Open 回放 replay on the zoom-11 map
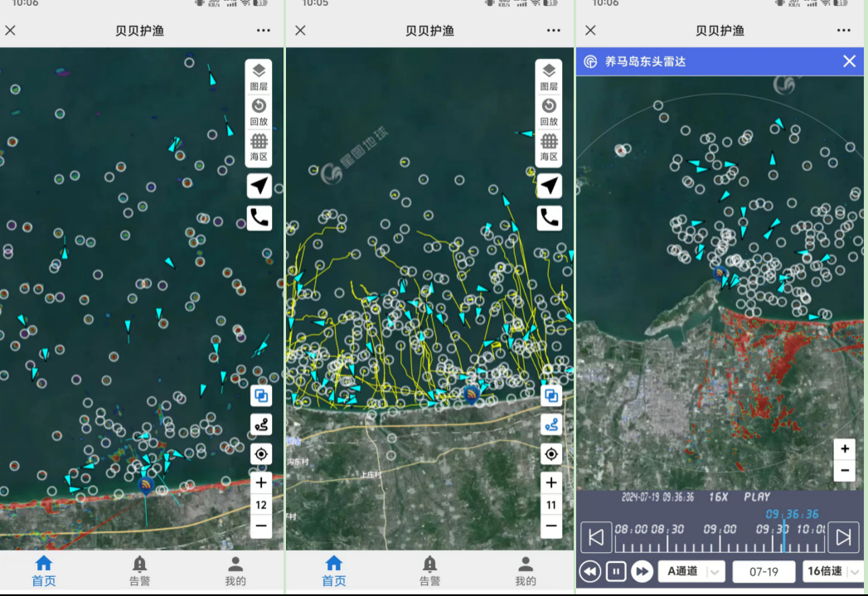The image size is (868, 596). tap(549, 111)
